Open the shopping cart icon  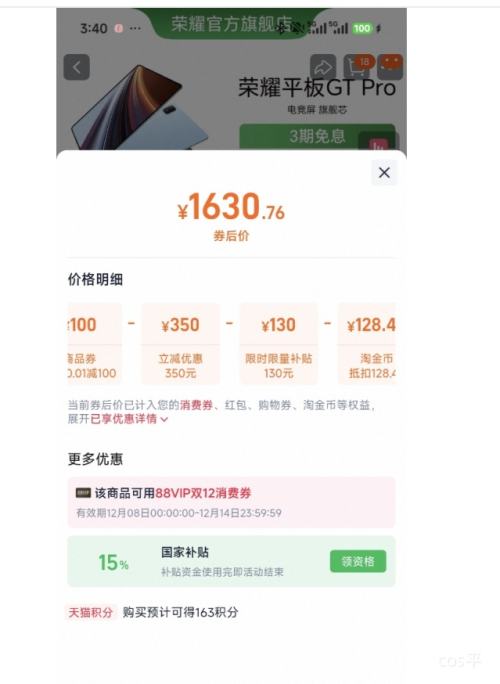(358, 67)
